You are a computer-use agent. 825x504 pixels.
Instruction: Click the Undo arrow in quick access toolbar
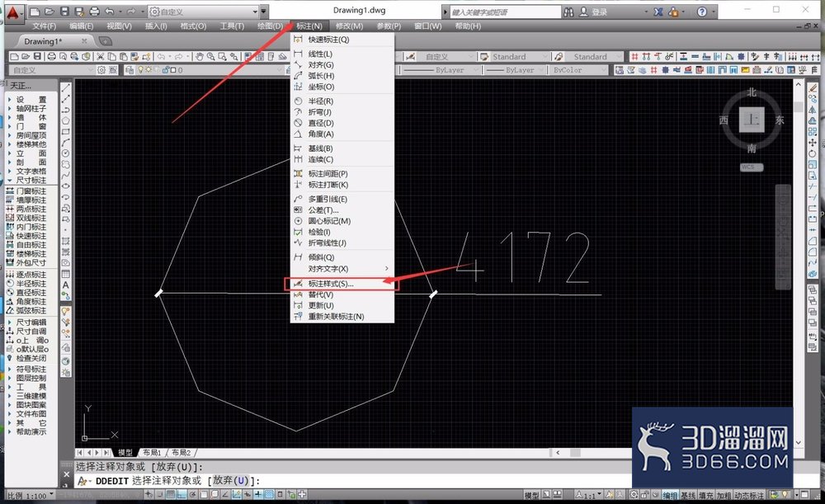(110, 11)
